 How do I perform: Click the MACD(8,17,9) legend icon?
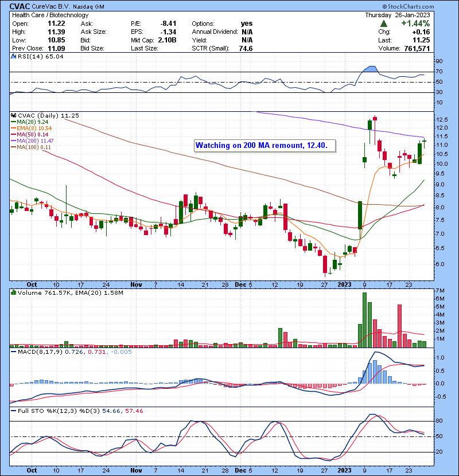click(x=13, y=352)
